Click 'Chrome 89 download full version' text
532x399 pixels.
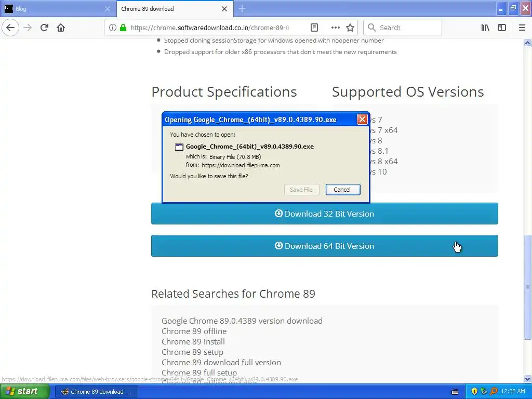221,362
